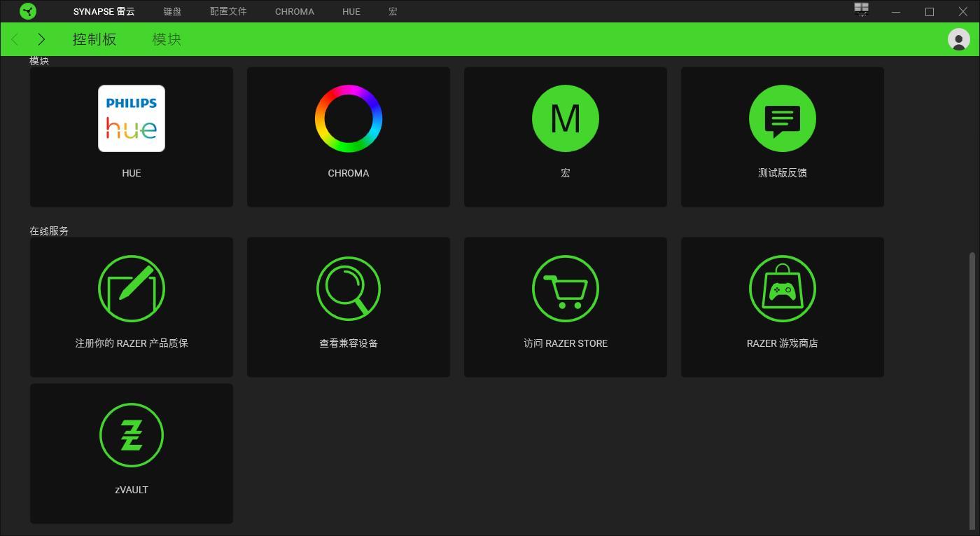The image size is (980, 536).
Task: Open the 测试版反馈 feedback chat icon
Action: click(x=783, y=118)
